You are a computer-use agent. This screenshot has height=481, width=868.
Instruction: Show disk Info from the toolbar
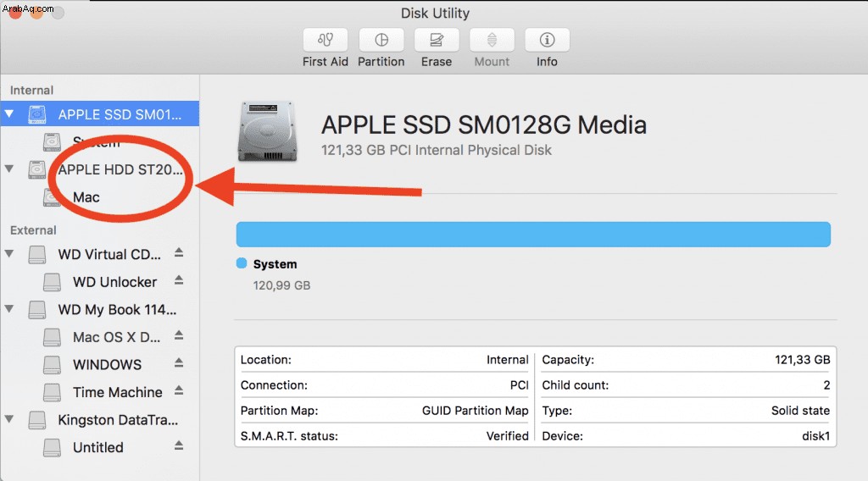pos(547,41)
